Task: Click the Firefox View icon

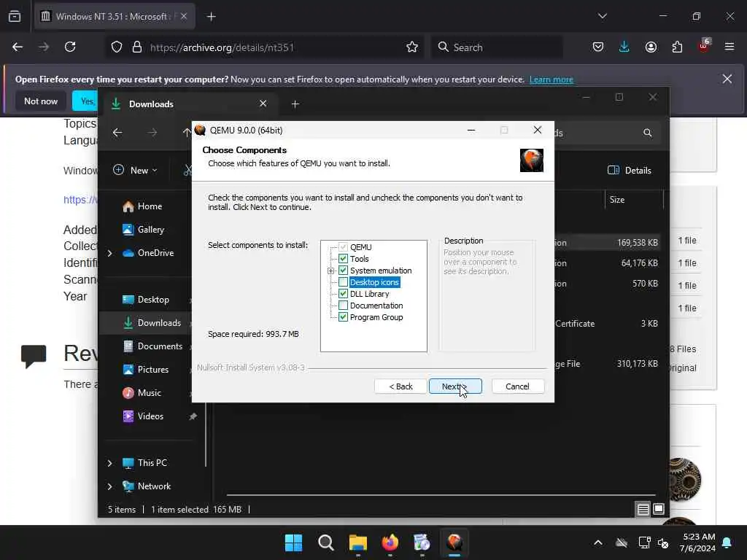Action: 15,16
